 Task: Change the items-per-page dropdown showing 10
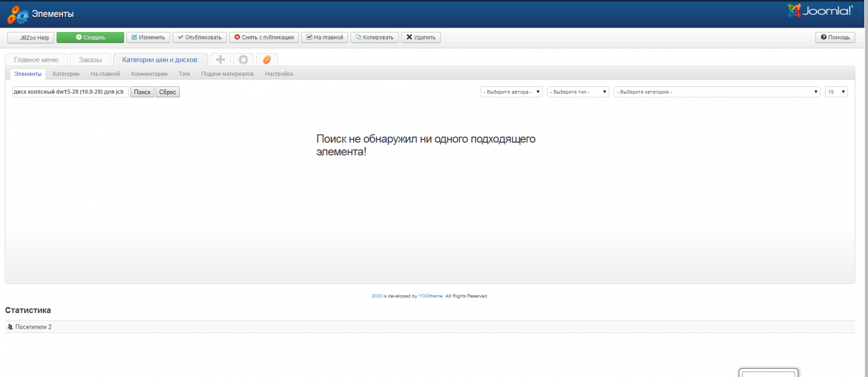click(836, 92)
